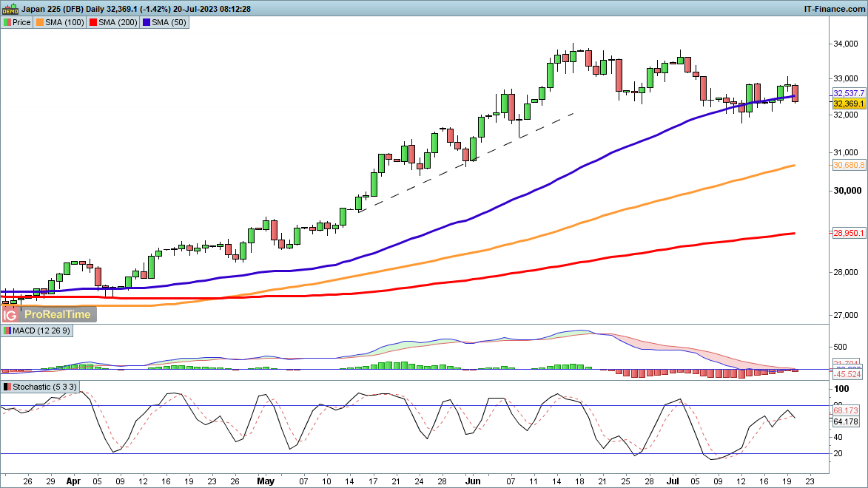This screenshot has width=868, height=488.
Task: Click the 30,680.8 SMA 100 price label
Action: 849,165
